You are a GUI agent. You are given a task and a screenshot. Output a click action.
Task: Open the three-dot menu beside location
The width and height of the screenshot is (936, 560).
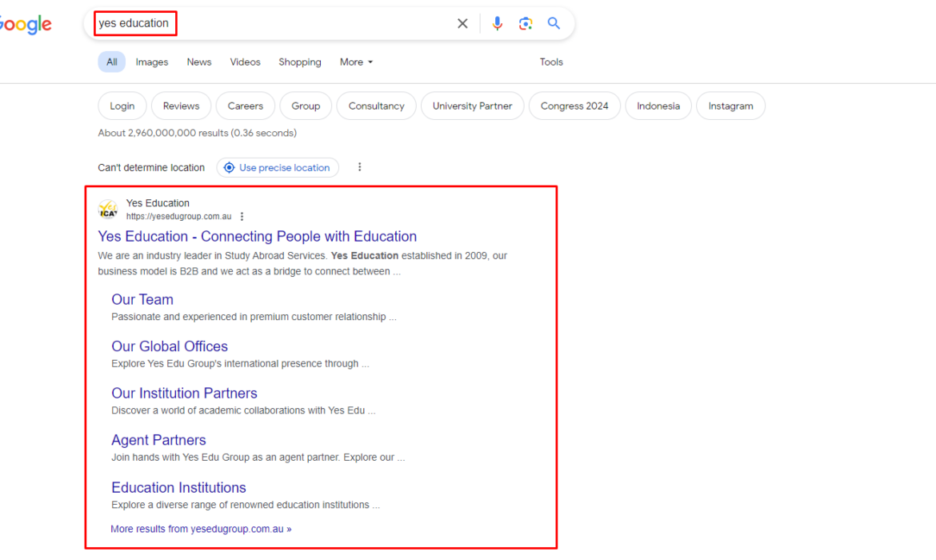(x=359, y=167)
